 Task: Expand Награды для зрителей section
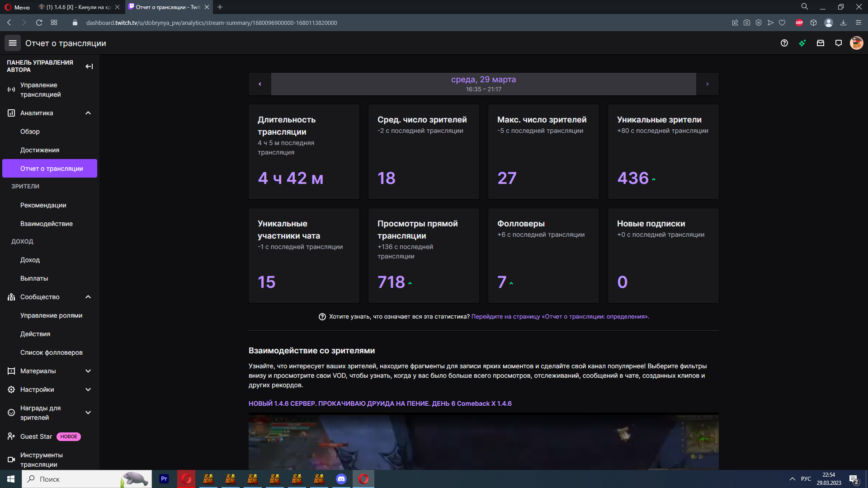click(x=88, y=413)
